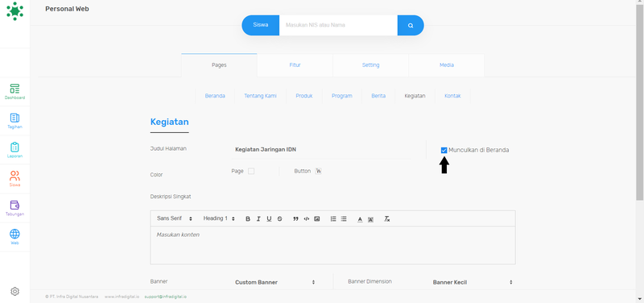The height and width of the screenshot is (303, 644).
Task: Open the Kegiatan page sub-tab
Action: tap(415, 96)
